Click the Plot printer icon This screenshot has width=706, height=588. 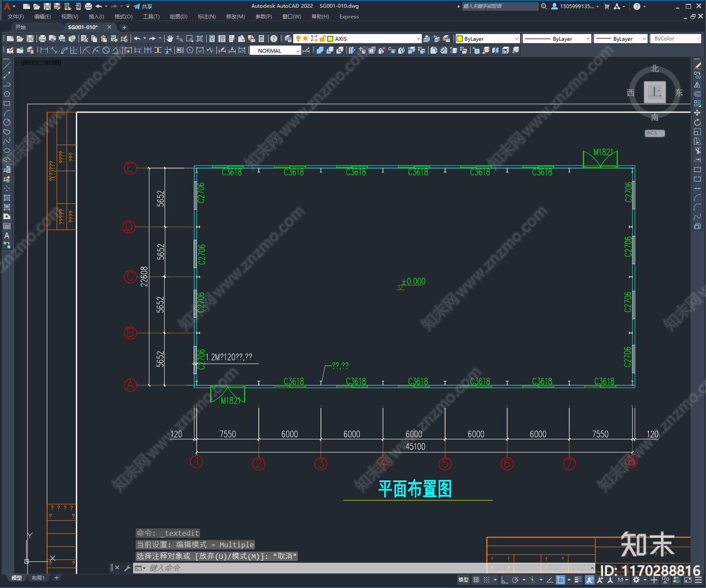pyautogui.click(x=42, y=39)
